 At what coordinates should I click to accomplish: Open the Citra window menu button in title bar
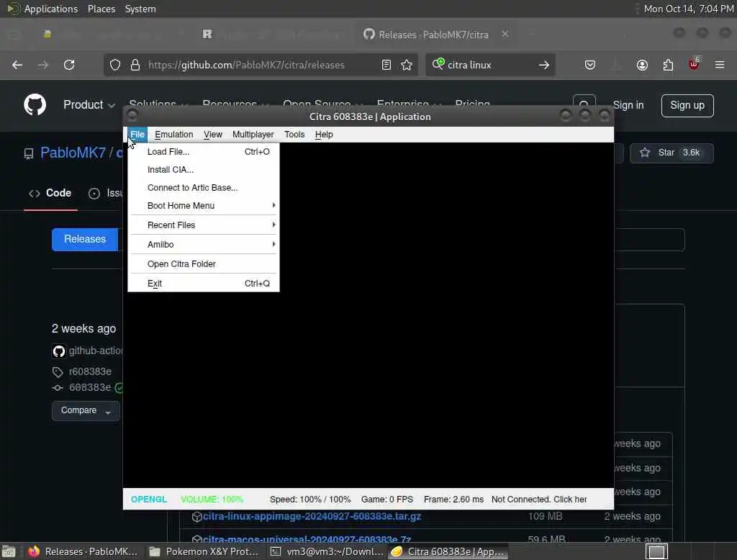132,115
